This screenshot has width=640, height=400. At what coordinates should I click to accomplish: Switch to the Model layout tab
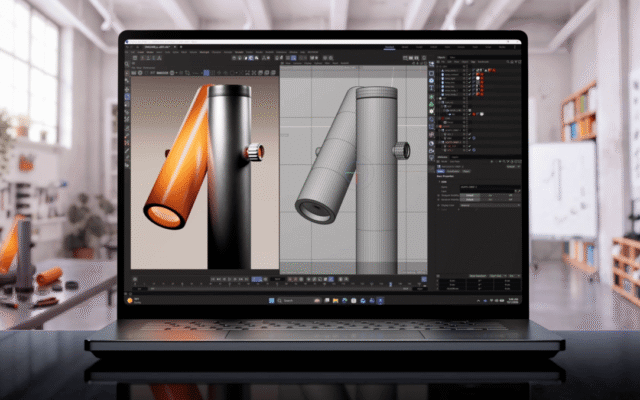click(x=405, y=47)
